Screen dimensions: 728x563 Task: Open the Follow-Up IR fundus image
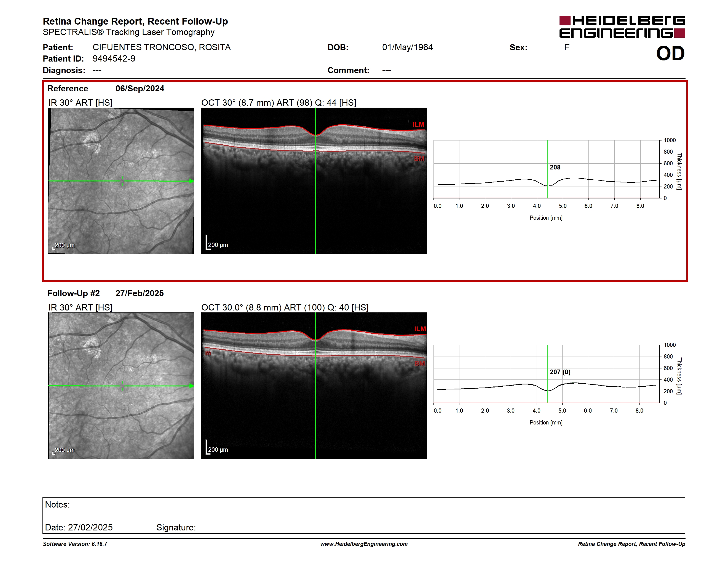tap(121, 386)
